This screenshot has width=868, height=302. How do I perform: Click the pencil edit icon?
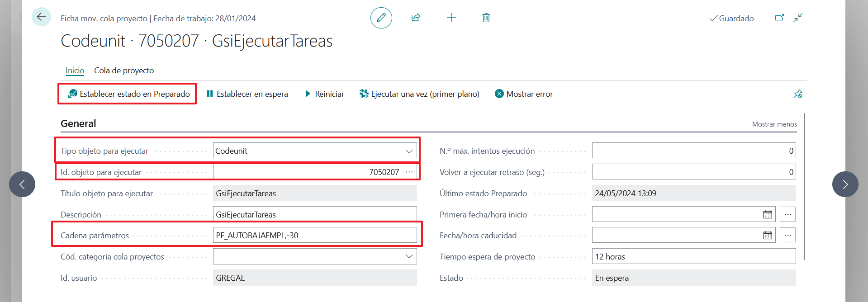pos(381,18)
